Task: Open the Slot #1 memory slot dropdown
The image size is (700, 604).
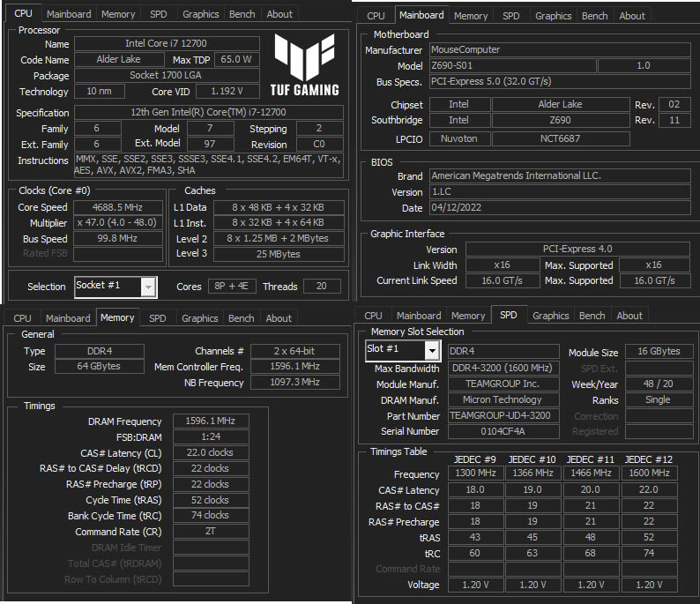Action: [432, 350]
